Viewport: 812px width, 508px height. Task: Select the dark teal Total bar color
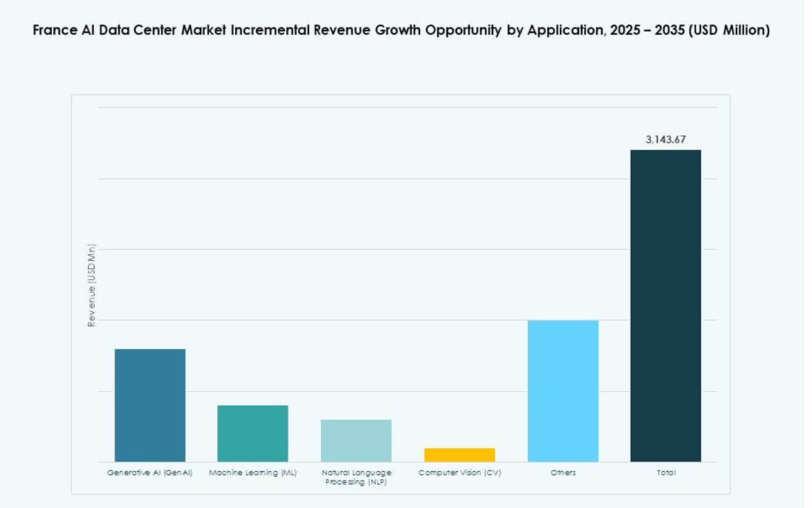coord(665,303)
